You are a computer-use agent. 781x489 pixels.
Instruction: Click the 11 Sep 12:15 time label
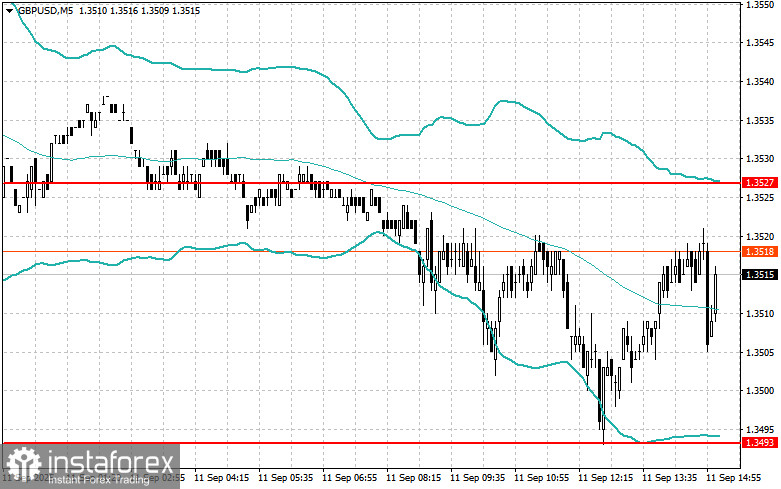click(606, 478)
